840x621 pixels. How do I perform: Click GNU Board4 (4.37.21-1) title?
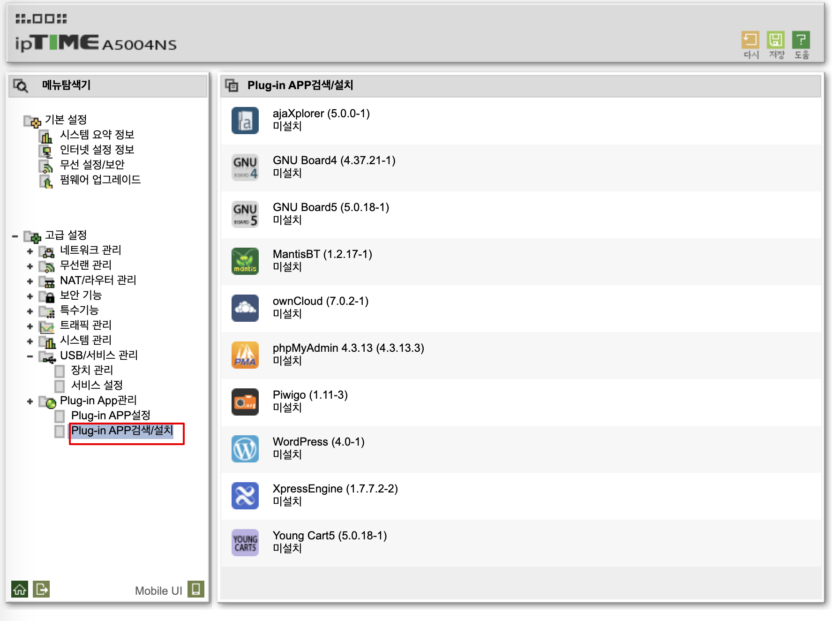[334, 160]
